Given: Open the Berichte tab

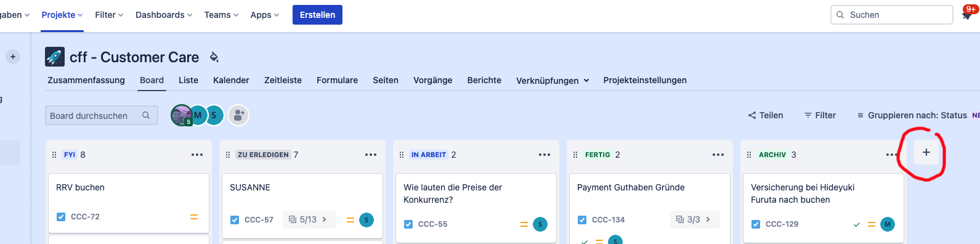Looking at the screenshot, I should [x=484, y=80].
